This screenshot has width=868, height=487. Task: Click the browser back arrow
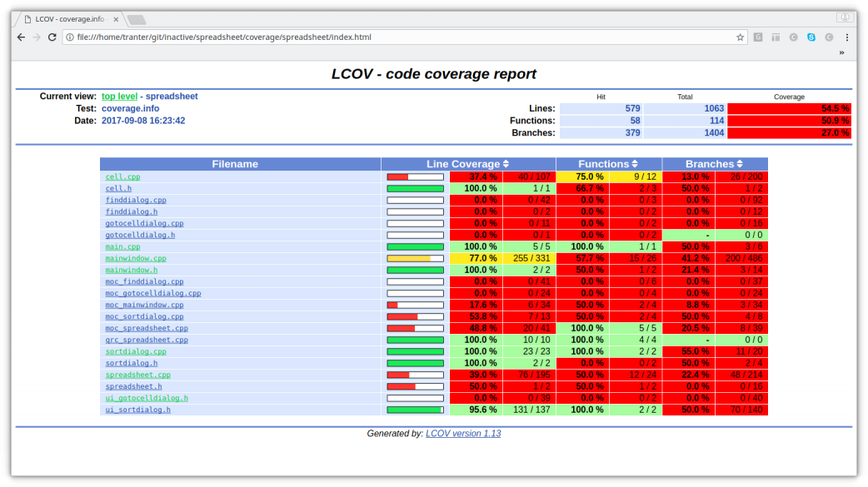pyautogui.click(x=21, y=37)
